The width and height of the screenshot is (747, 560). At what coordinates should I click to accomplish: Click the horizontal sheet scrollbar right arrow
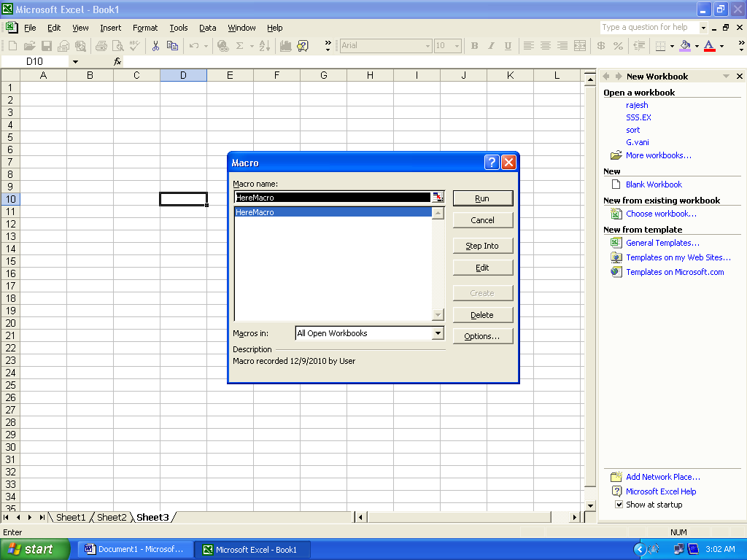(575, 517)
